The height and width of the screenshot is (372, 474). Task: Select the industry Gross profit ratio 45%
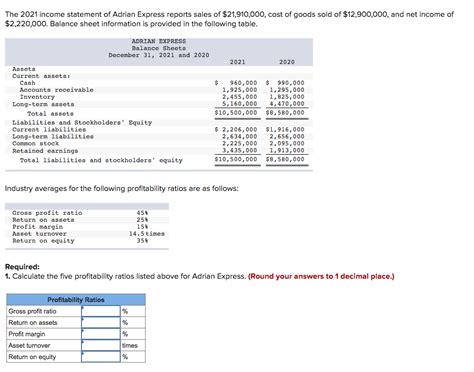pos(142,213)
